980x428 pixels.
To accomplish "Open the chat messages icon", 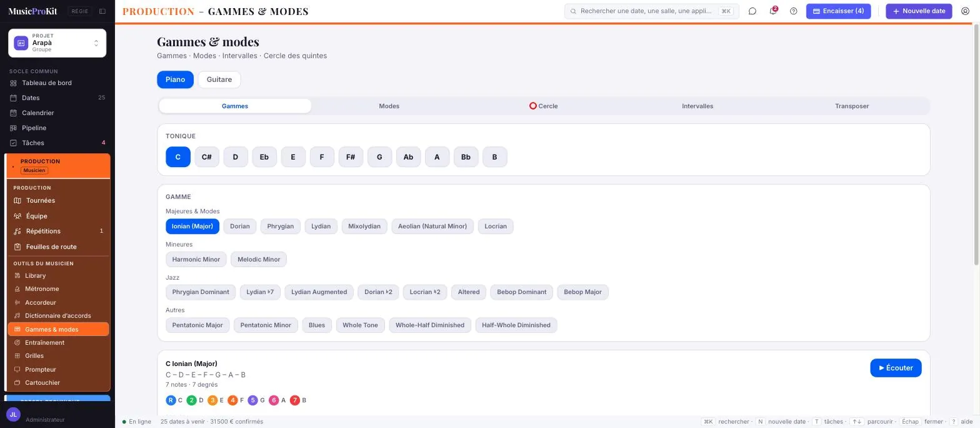I will click(x=752, y=11).
